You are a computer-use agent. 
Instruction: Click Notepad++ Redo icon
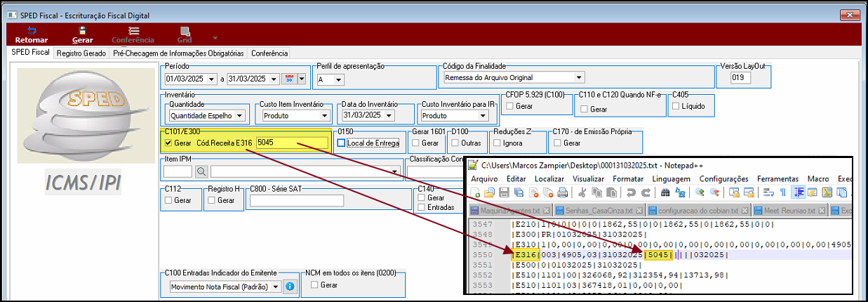pos(646,192)
